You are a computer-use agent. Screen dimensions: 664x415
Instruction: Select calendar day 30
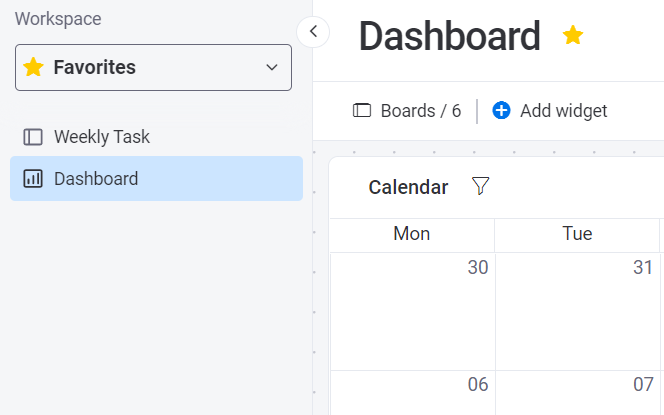[x=413, y=310]
